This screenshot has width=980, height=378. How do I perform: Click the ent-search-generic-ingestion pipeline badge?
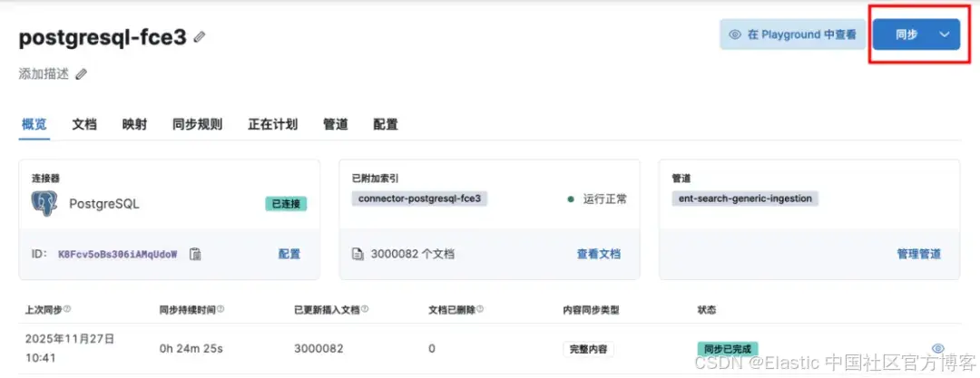pos(745,199)
